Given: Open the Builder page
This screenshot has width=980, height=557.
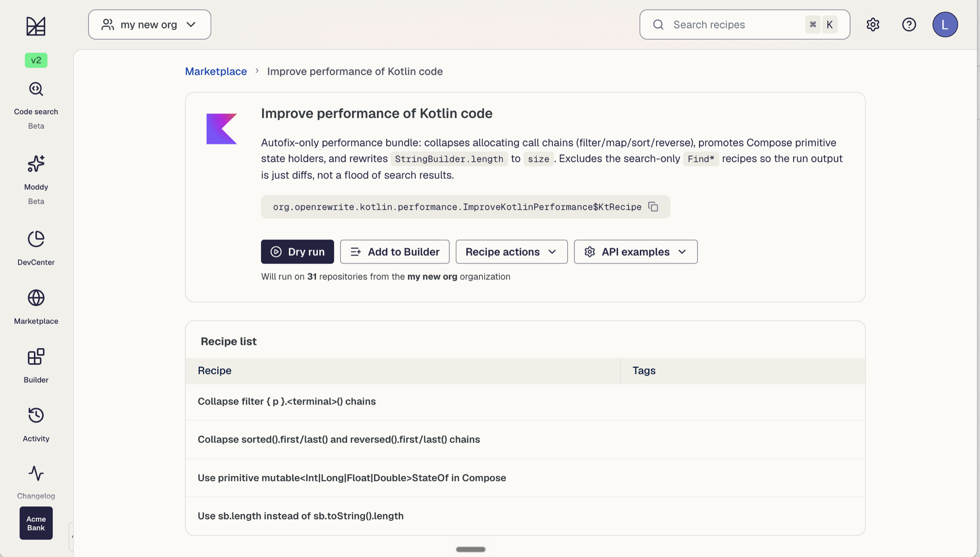Looking at the screenshot, I should coord(36,366).
